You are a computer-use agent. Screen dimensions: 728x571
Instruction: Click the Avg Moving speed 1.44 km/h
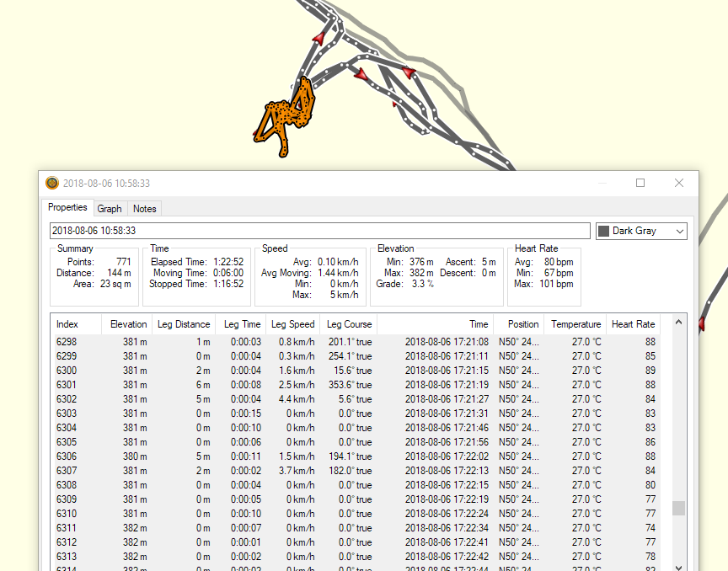coord(338,273)
